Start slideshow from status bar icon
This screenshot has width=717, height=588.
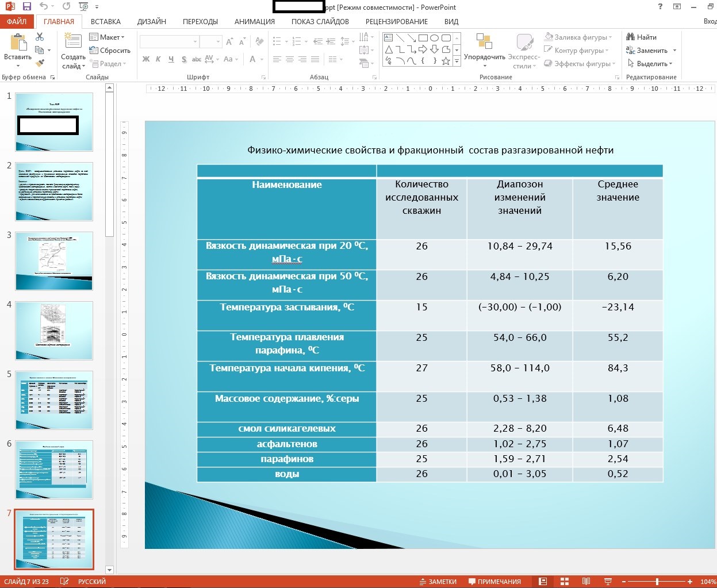pyautogui.click(x=608, y=582)
